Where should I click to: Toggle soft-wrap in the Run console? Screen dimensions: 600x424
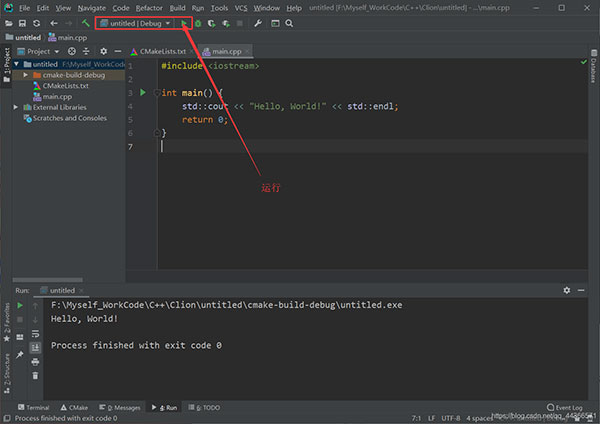coord(35,333)
